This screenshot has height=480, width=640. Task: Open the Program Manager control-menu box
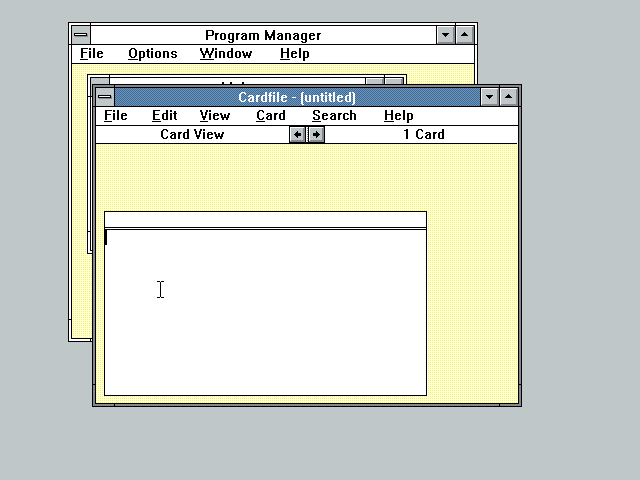[81, 35]
